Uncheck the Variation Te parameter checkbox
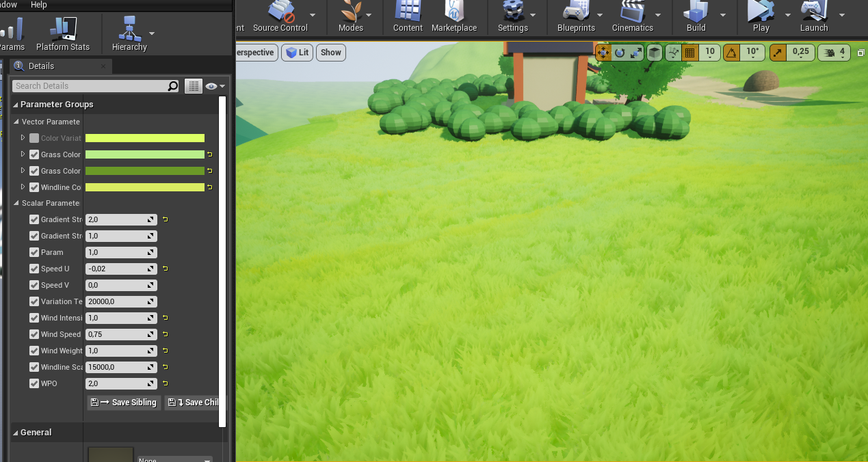This screenshot has height=462, width=868. pyautogui.click(x=34, y=301)
